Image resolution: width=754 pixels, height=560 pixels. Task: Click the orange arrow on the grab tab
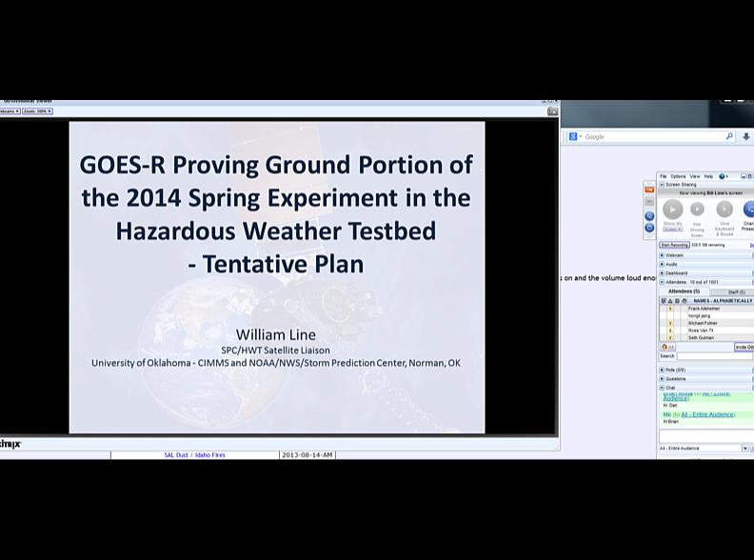coord(649,190)
